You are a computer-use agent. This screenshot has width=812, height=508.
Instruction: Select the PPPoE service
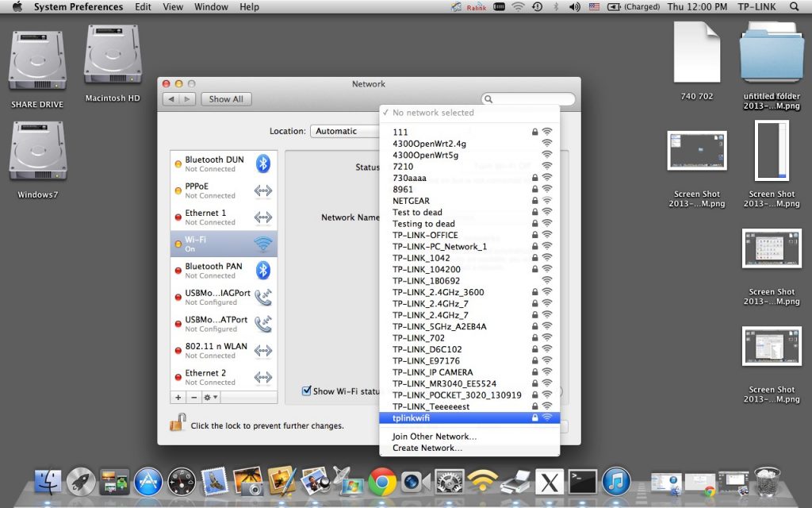tap(224, 190)
